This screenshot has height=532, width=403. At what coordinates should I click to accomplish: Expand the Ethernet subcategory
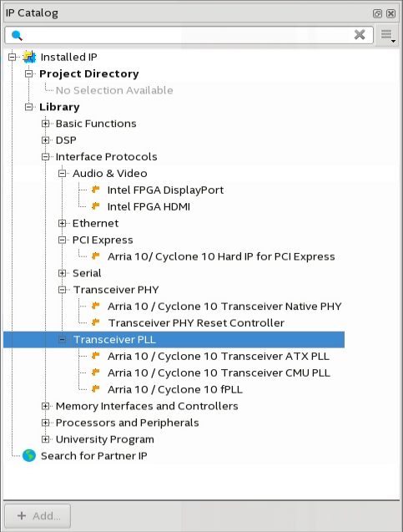coord(62,223)
